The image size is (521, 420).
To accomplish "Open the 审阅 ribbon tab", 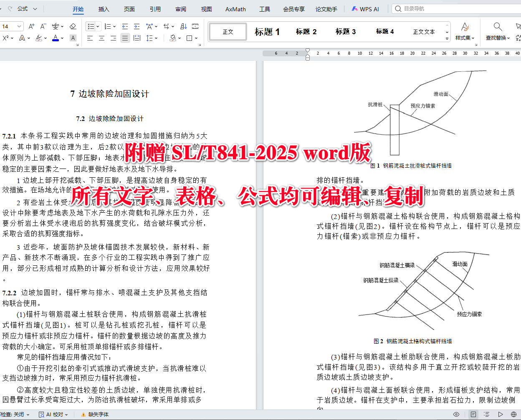I will tap(180, 9).
